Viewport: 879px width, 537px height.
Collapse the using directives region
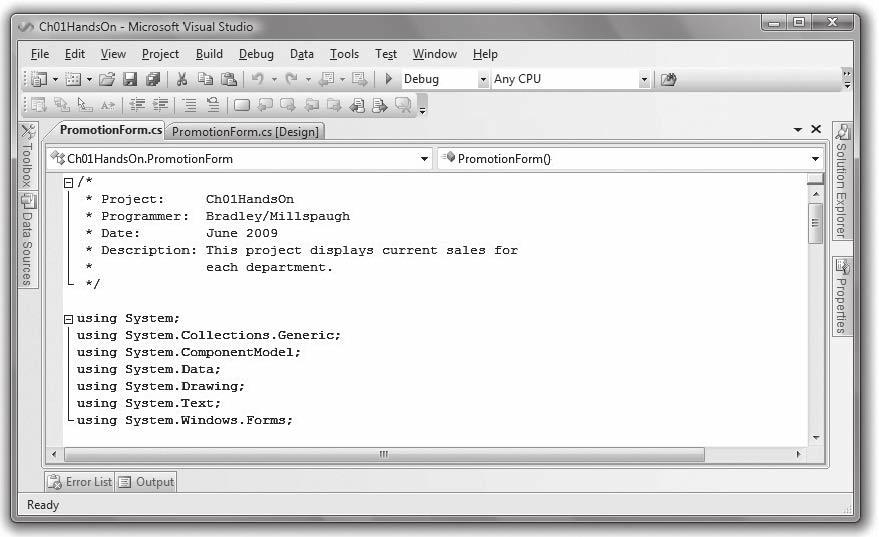coord(68,320)
